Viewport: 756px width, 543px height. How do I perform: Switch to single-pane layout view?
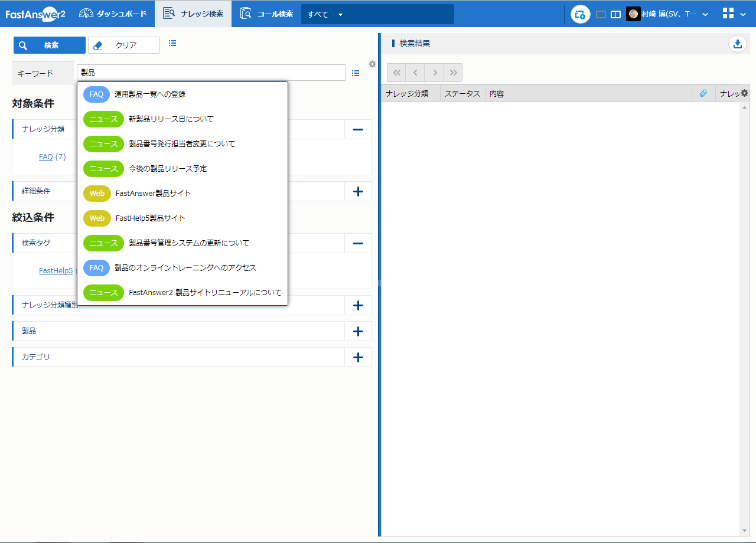601,14
